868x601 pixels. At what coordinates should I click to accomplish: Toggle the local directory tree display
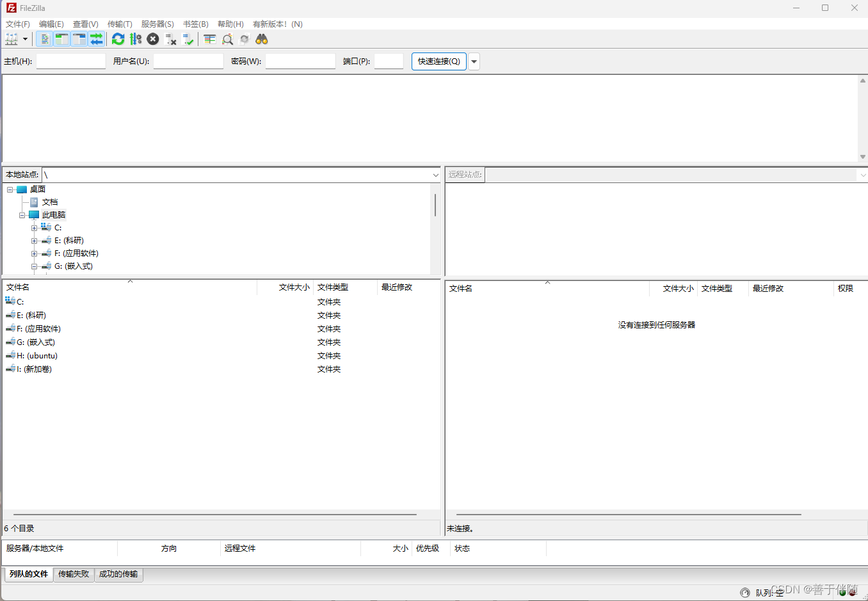click(x=61, y=39)
